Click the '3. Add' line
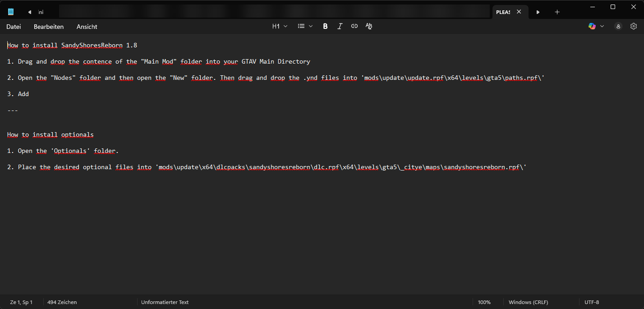Image resolution: width=644 pixels, height=309 pixels. pyautogui.click(x=18, y=94)
